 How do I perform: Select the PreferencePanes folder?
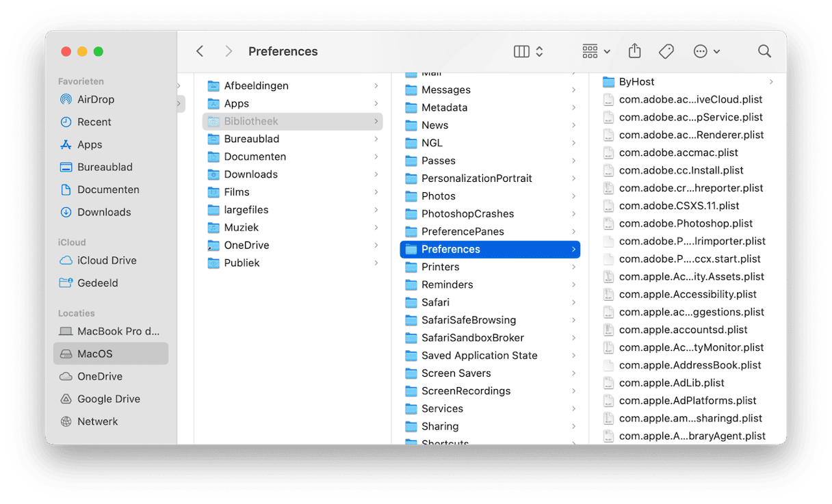490,232
